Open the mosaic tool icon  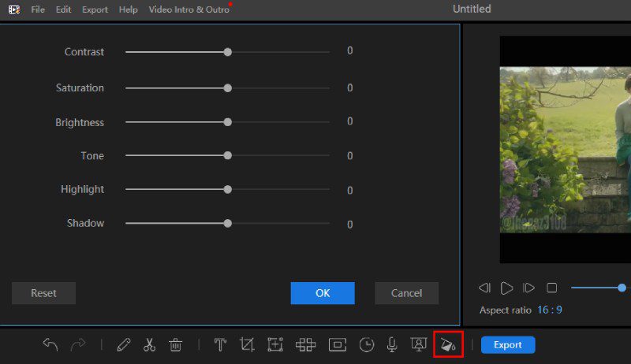[305, 345]
